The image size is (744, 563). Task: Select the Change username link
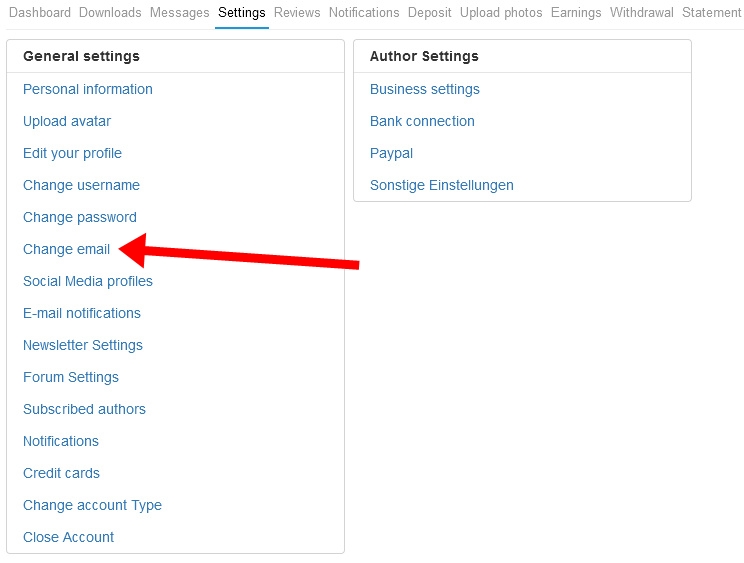(x=82, y=185)
